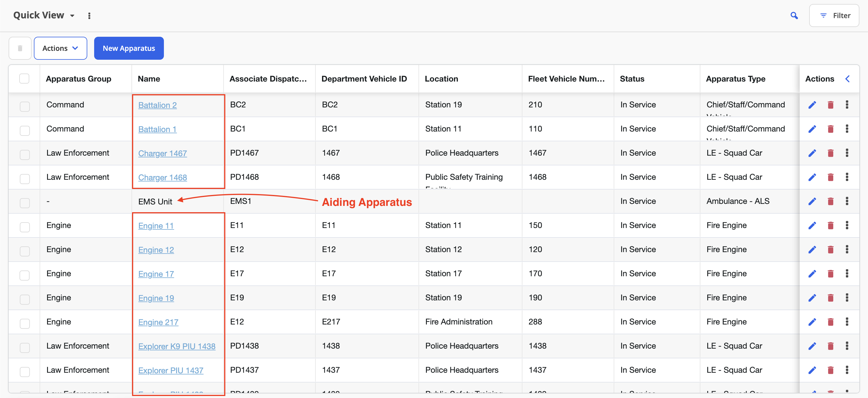The image size is (868, 398).
Task: Check the Battalion 2 row checkbox
Action: pos(25,107)
